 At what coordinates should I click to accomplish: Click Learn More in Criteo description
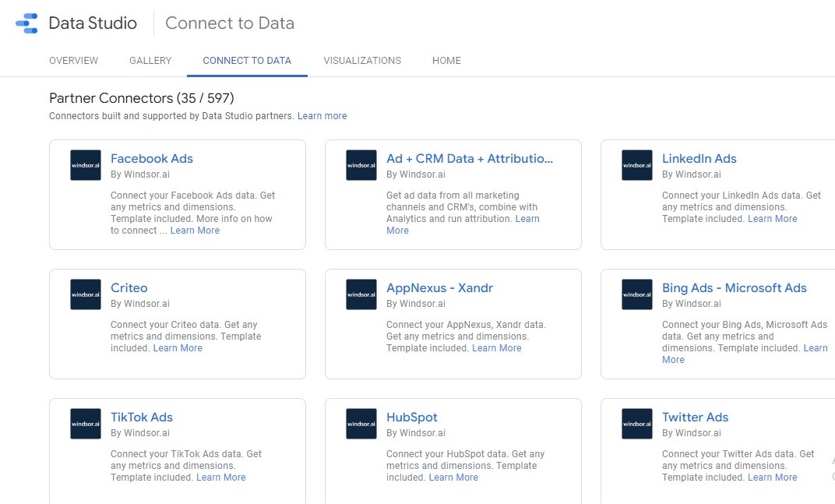point(178,348)
